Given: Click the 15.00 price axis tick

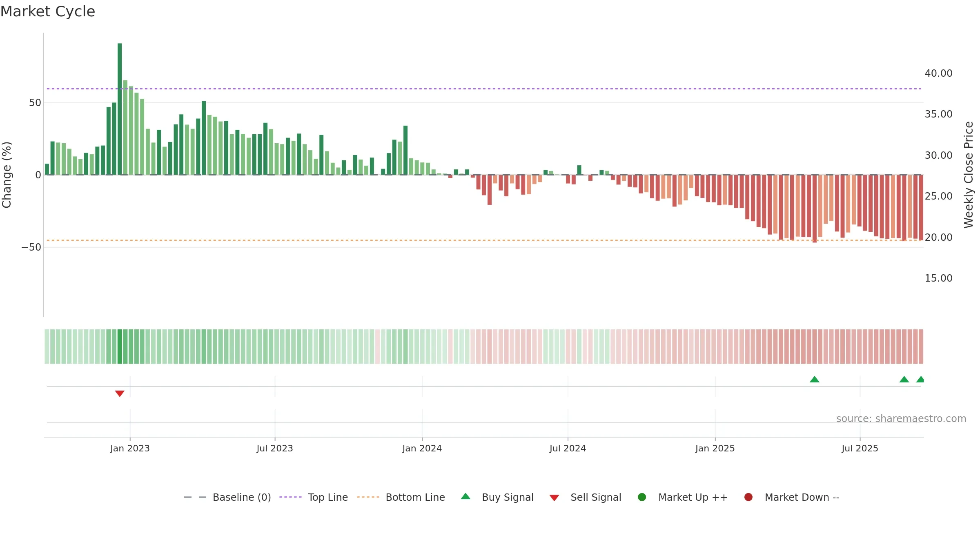Looking at the screenshot, I should [x=938, y=278].
